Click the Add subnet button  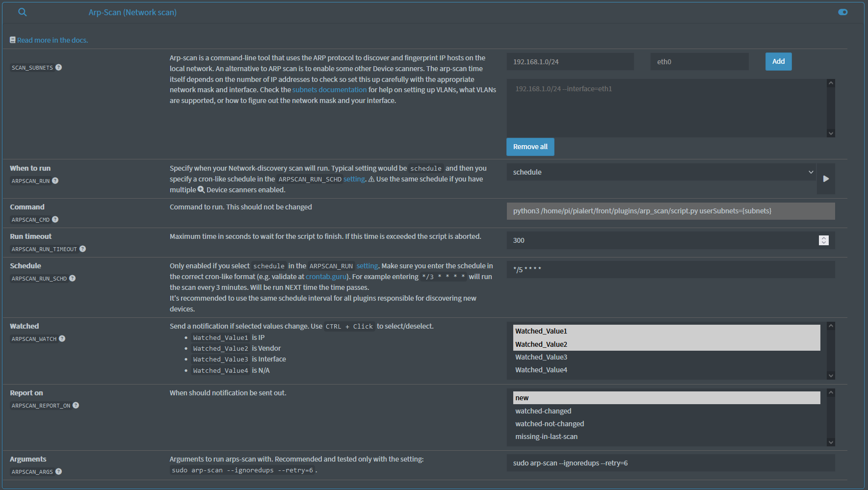[x=778, y=61]
